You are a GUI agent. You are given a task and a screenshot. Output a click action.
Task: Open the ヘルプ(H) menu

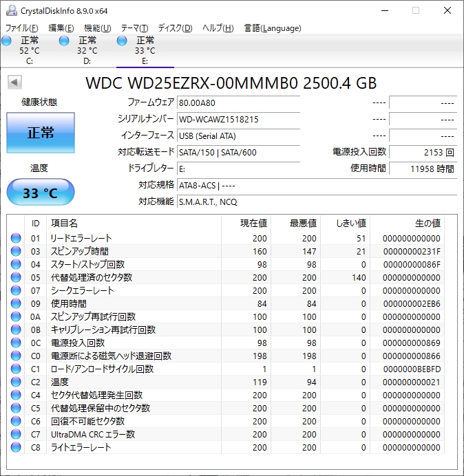218,28
